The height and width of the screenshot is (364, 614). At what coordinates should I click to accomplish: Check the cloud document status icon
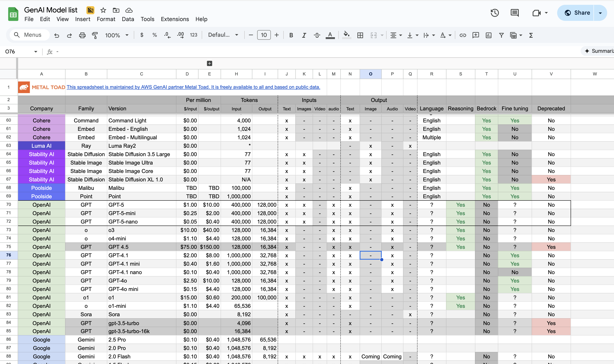point(129,10)
